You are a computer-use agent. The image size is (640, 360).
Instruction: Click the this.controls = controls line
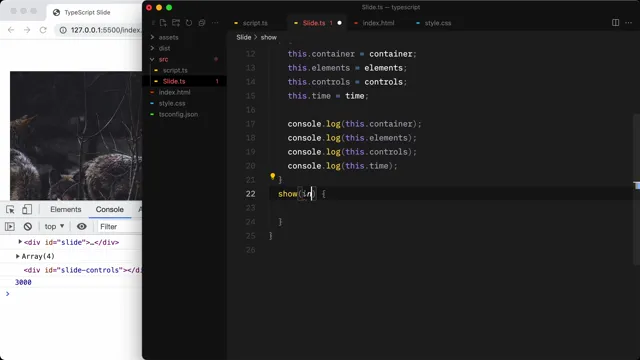coord(347,82)
